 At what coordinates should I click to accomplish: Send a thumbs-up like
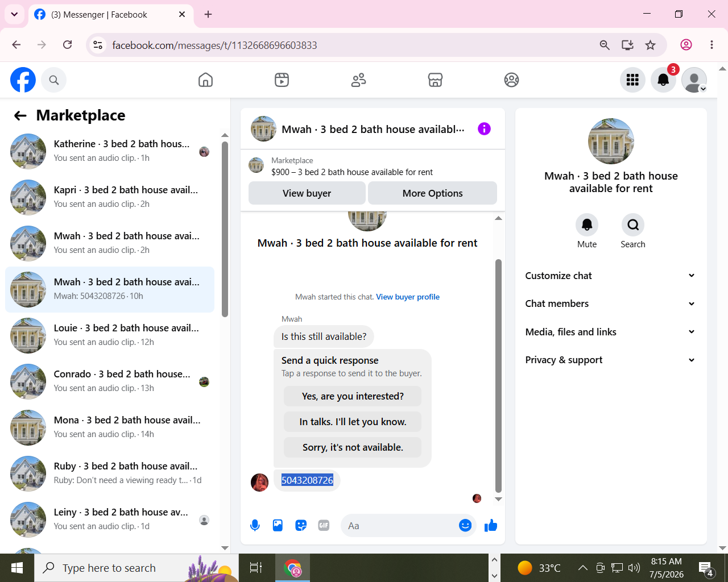coord(490,526)
